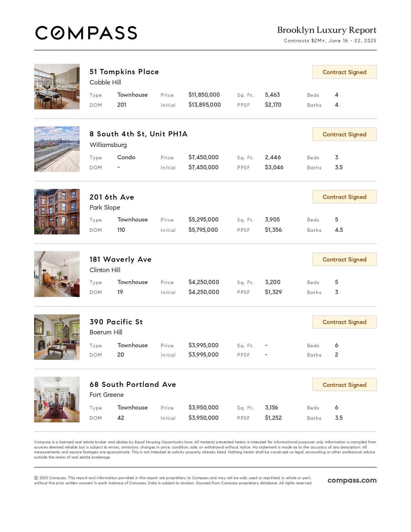Click Contract Signed badge for 390 Pacific St
Viewport: 411px width, 532px height.
[344, 322]
